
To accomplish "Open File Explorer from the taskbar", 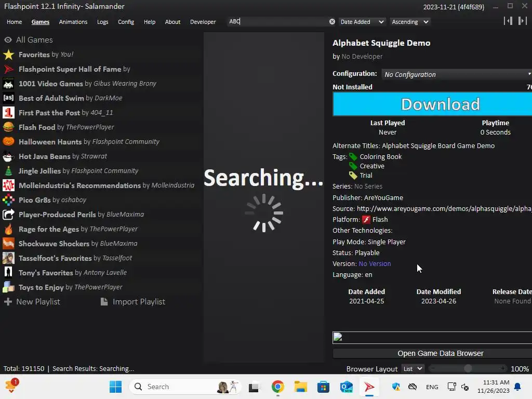I will coord(300,387).
